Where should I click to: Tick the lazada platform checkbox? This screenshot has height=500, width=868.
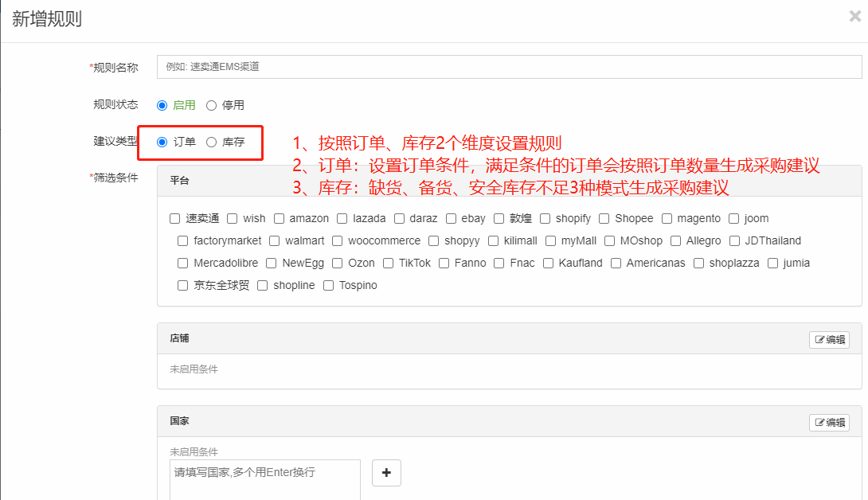click(342, 219)
